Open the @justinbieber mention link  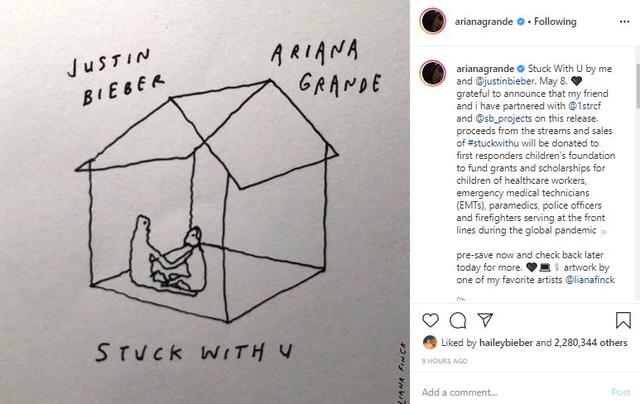point(504,81)
